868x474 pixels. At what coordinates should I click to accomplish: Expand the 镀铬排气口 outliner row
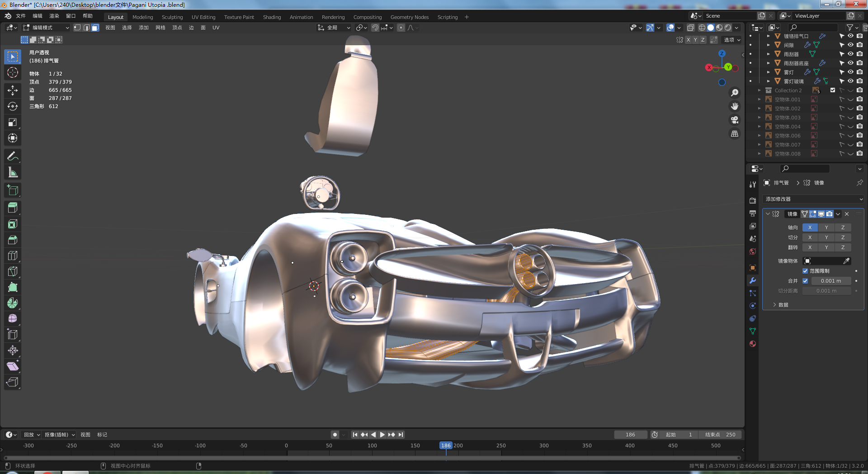point(768,36)
